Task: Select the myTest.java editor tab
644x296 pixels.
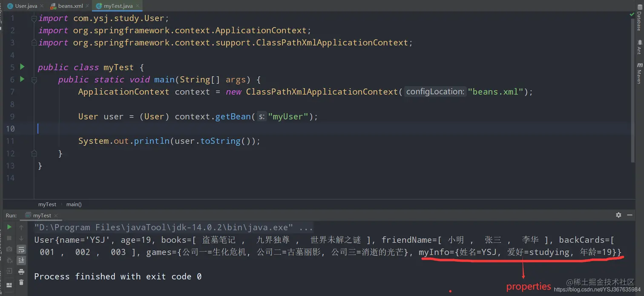Action: point(118,6)
